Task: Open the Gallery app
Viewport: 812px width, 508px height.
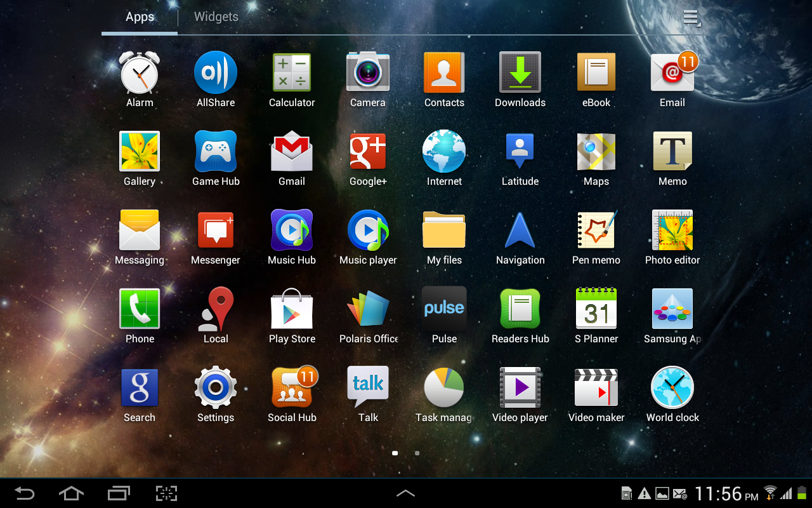Action: point(140,158)
